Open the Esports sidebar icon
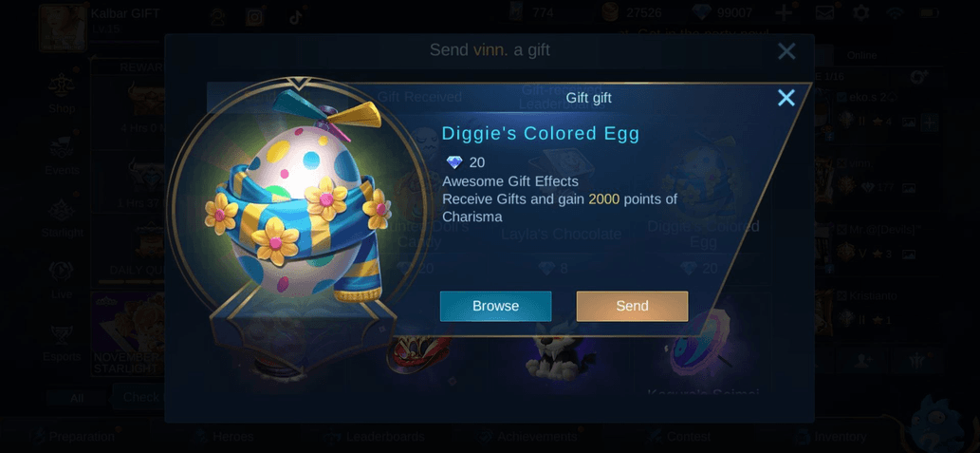 click(62, 343)
